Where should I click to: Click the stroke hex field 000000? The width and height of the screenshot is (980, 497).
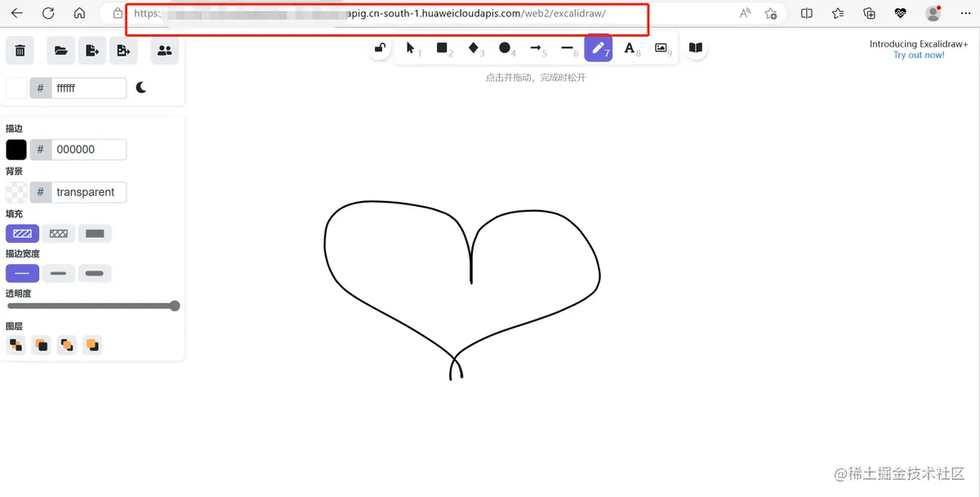click(88, 150)
